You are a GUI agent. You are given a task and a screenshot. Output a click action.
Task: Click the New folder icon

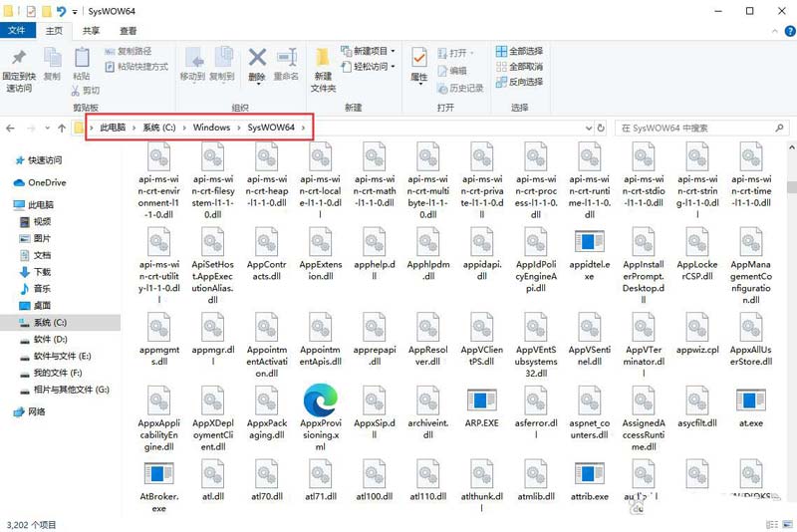(x=322, y=57)
